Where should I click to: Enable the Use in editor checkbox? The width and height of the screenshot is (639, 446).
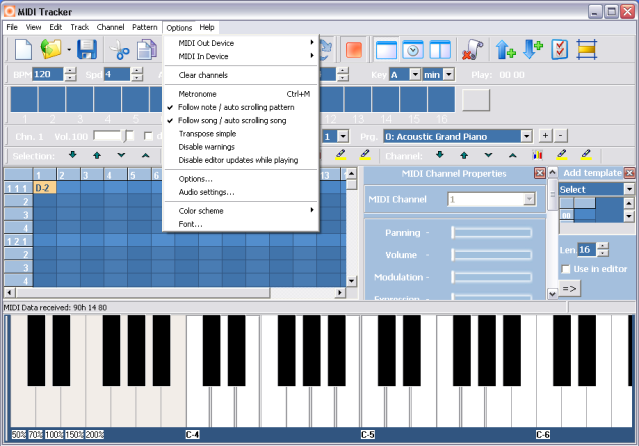point(566,269)
